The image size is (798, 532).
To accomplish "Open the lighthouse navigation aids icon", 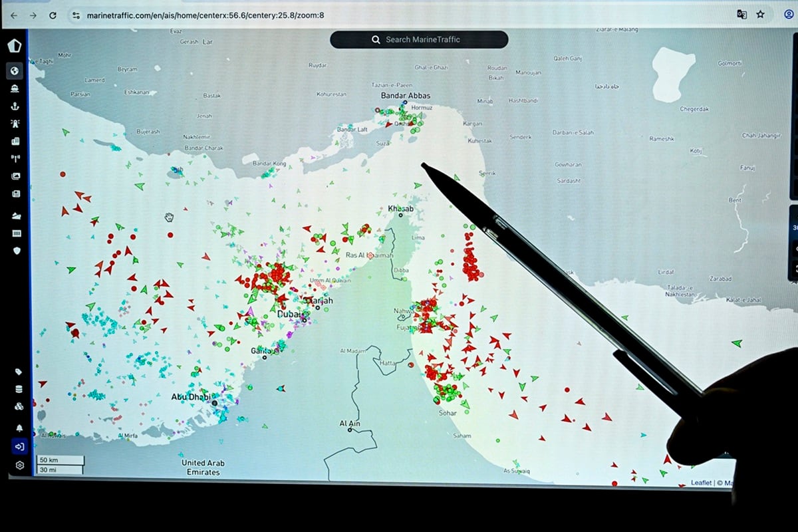I will coord(16,124).
